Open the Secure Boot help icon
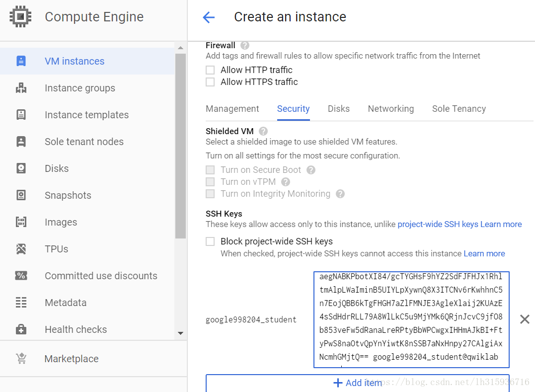535x392 pixels. coord(311,170)
